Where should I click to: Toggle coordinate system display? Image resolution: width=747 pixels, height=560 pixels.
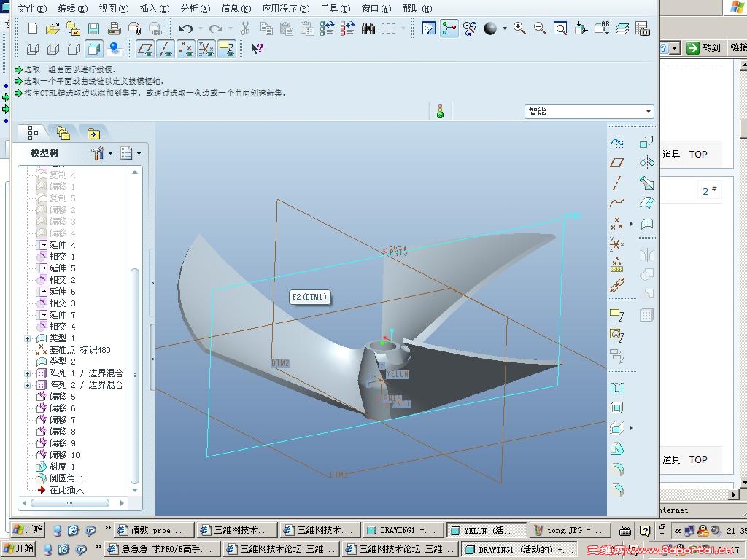tap(206, 49)
